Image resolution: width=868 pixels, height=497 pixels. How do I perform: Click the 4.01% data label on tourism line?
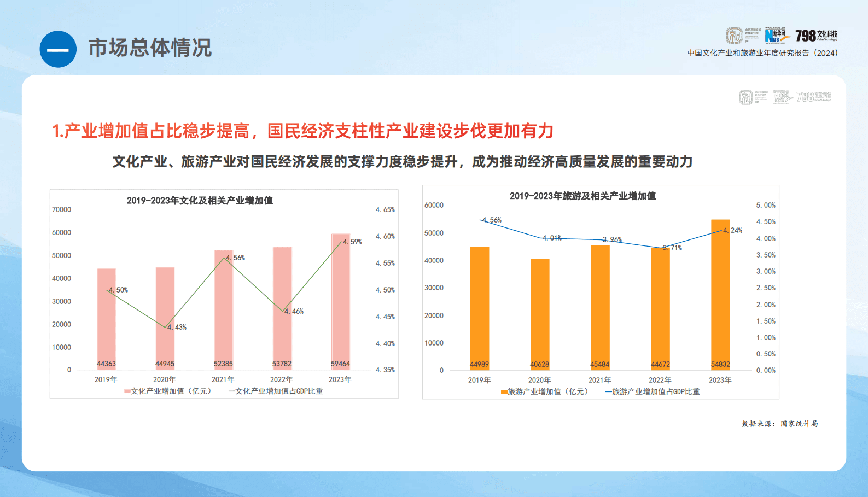[552, 238]
